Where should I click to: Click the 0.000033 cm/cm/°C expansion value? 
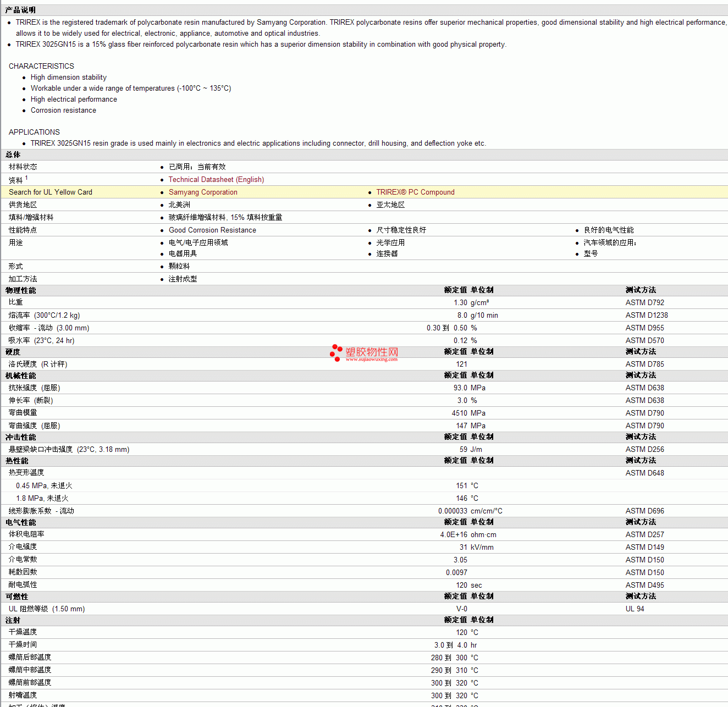[x=470, y=511]
